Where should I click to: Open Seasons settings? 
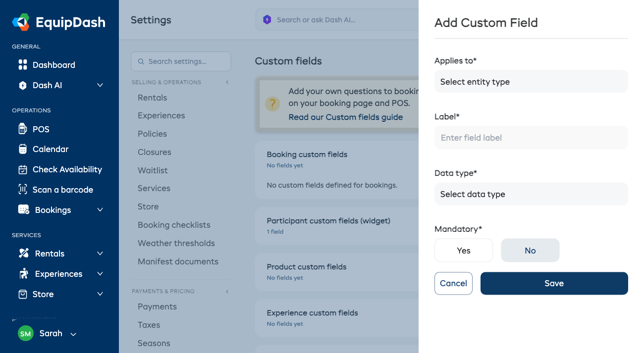click(x=154, y=343)
